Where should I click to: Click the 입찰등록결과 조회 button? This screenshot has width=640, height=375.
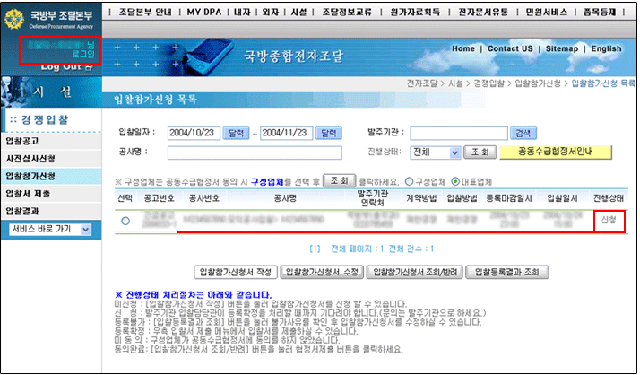[507, 272]
